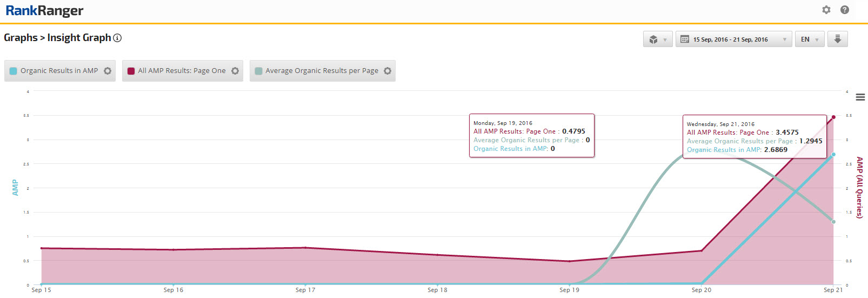Click the help question mark icon
Viewport: 868px width, 298px height.
845,10
